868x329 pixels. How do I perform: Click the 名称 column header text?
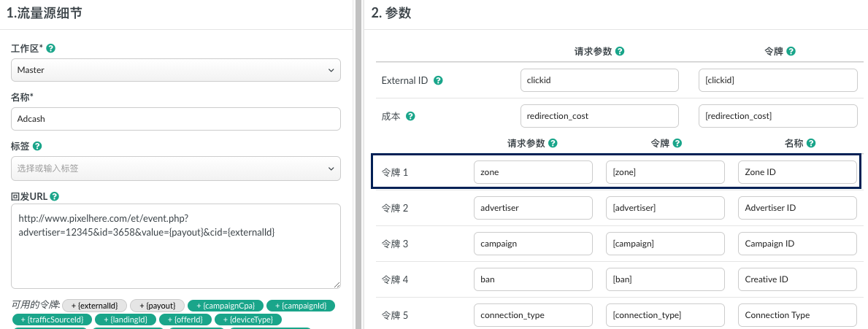tap(794, 143)
